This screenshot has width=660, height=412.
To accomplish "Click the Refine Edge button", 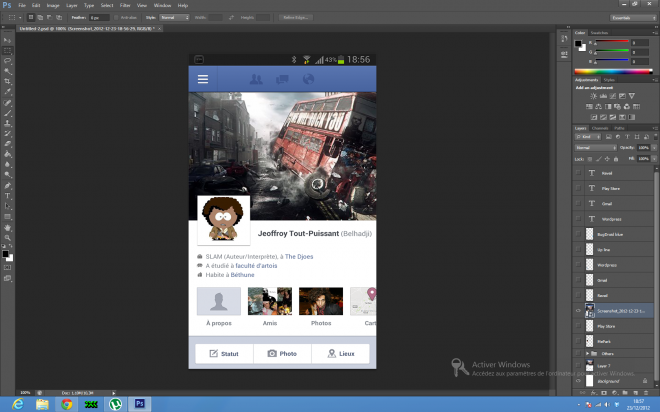I will (x=295, y=18).
